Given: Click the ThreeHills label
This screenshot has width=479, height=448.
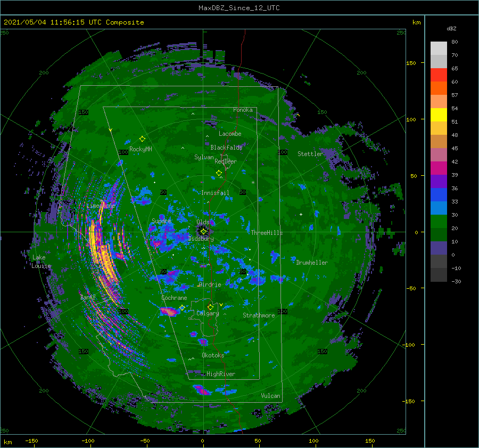Looking at the screenshot, I should coord(267,233).
